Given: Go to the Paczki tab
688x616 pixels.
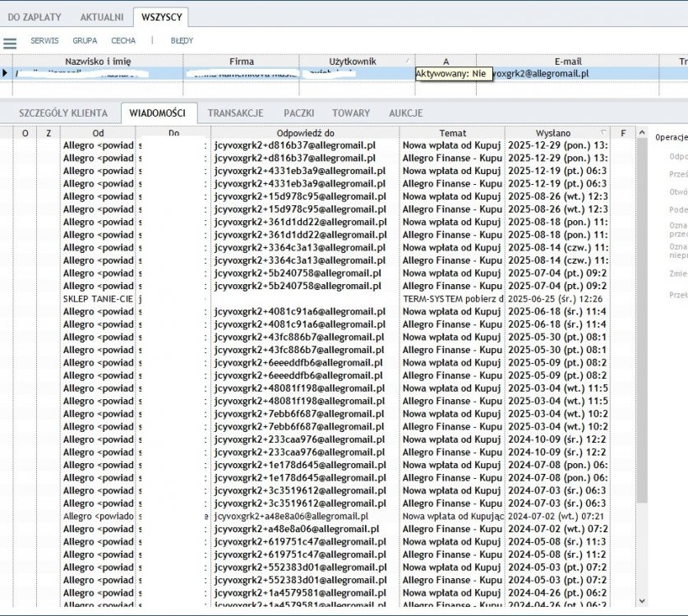Looking at the screenshot, I should (299, 113).
